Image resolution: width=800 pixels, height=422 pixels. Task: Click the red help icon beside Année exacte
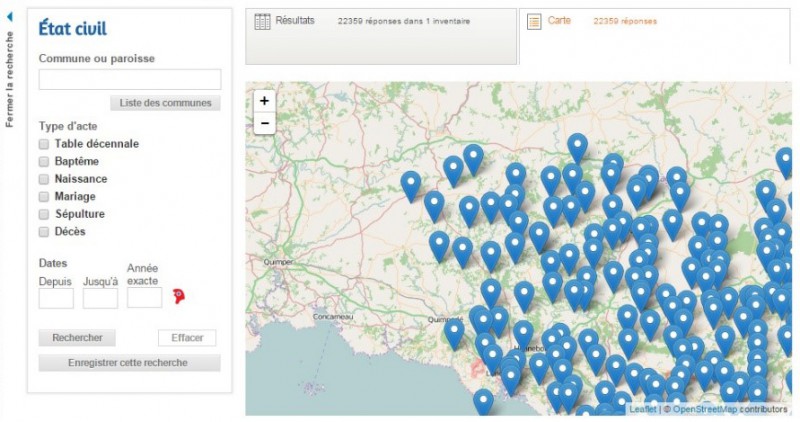pos(179,296)
